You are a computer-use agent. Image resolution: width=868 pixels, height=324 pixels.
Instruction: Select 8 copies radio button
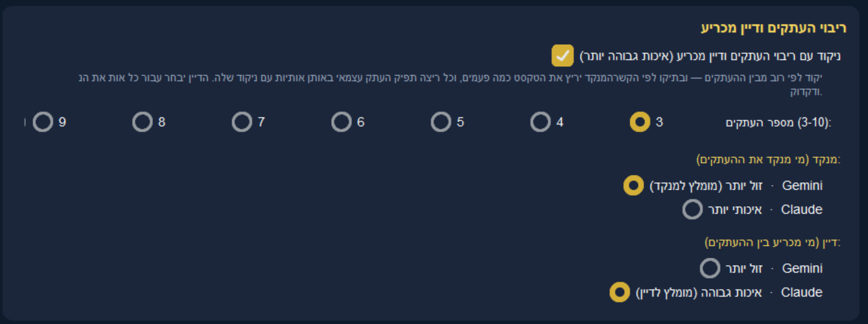tap(143, 122)
